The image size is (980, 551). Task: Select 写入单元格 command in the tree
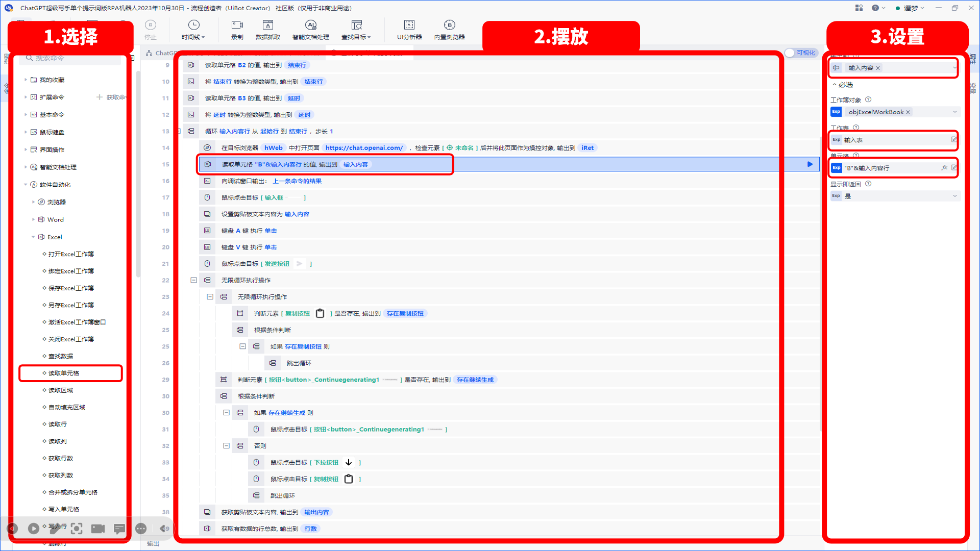(64, 509)
